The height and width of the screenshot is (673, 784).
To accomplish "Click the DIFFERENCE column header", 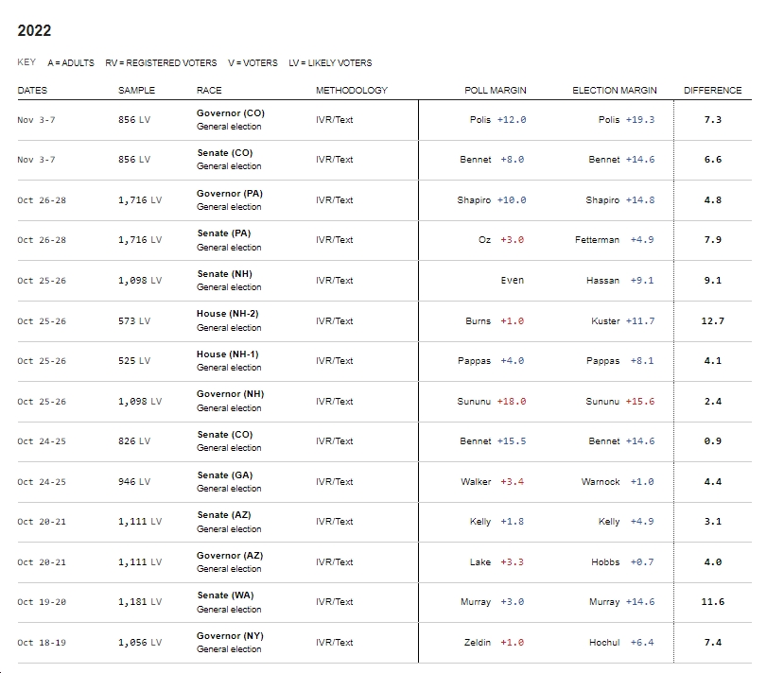I will coord(712,91).
